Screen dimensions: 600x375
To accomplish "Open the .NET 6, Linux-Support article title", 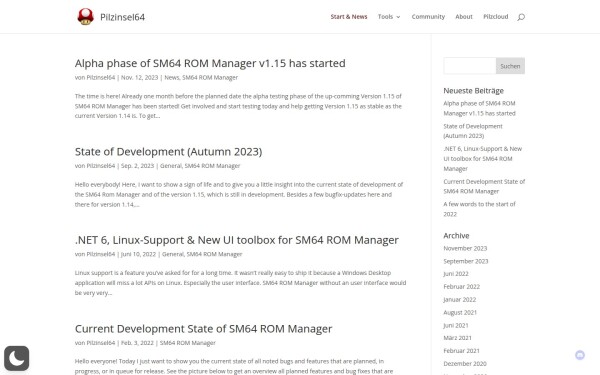I will (236, 240).
